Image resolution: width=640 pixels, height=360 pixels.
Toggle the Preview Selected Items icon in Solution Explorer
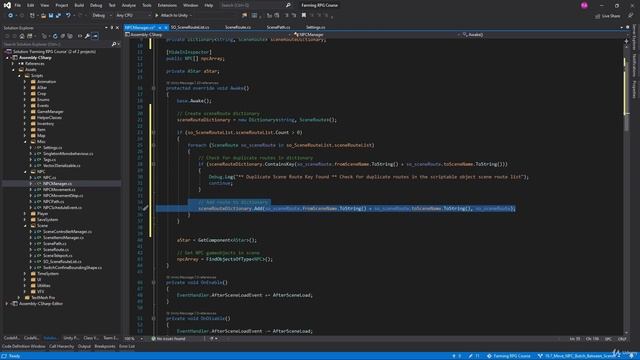95,36
